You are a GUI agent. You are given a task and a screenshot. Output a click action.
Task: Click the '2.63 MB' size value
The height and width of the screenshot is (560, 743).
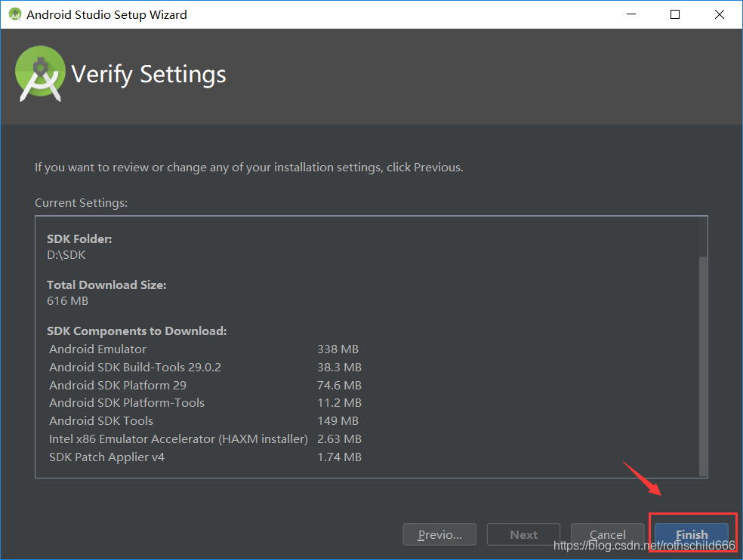tap(339, 438)
